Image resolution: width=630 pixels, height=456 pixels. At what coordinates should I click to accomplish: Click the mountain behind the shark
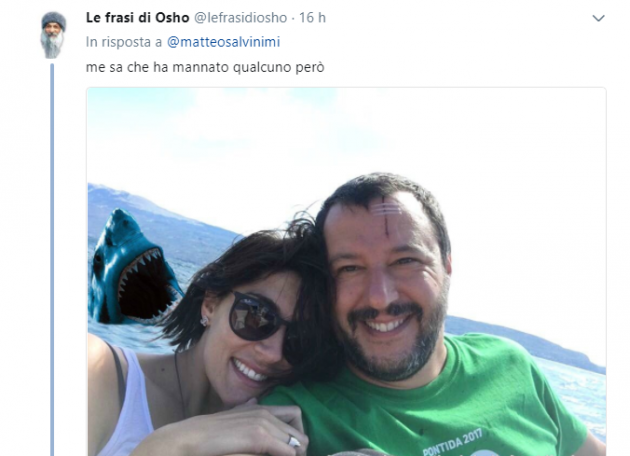tap(161, 219)
